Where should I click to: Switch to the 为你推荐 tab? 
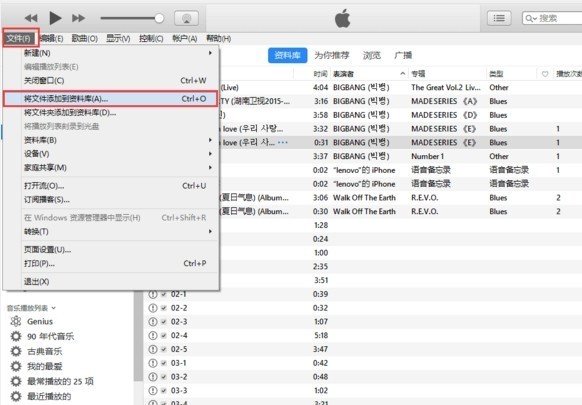pos(331,55)
